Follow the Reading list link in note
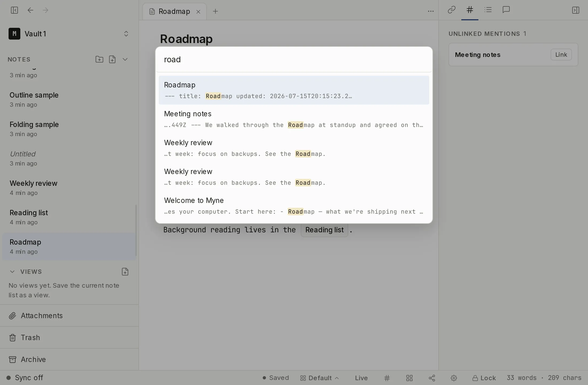588x385 pixels. [x=324, y=230]
